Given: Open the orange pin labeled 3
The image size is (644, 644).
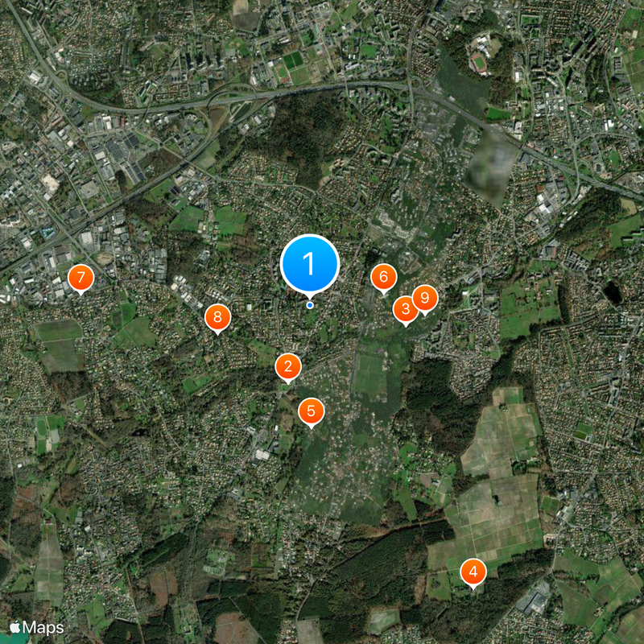Looking at the screenshot, I should point(406,309).
